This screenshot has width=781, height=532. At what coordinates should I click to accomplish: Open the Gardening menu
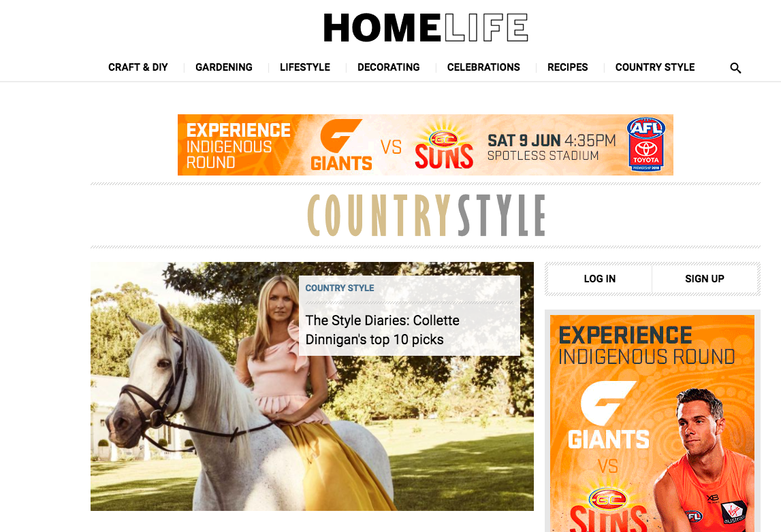(x=223, y=67)
